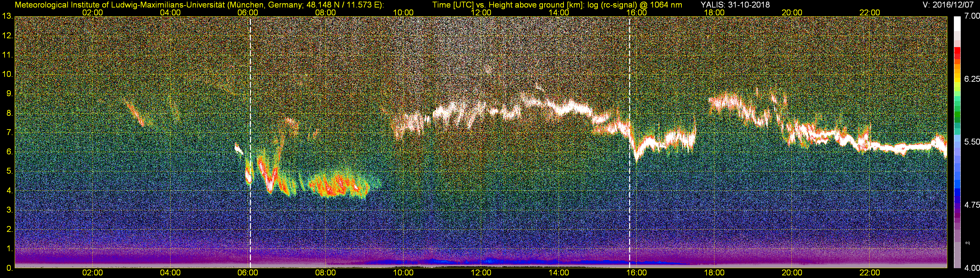
Task: Click the 11. km height axis label
Action: pyautogui.click(x=7, y=55)
